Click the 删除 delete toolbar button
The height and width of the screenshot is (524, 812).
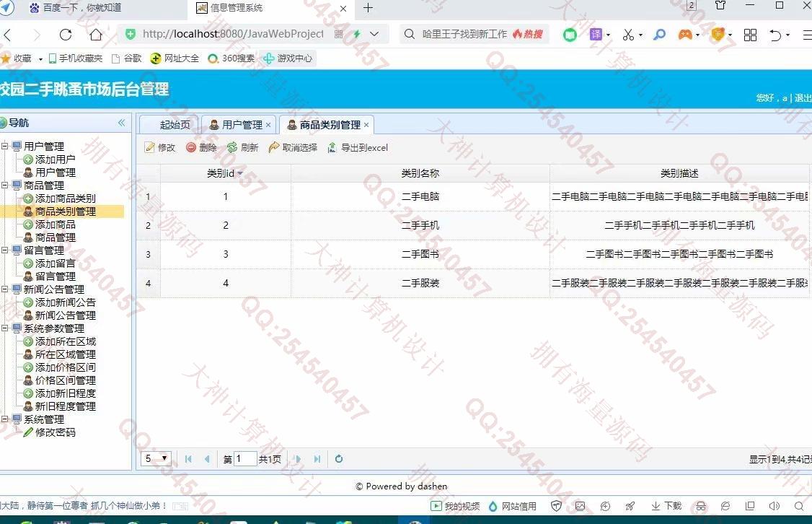point(201,148)
